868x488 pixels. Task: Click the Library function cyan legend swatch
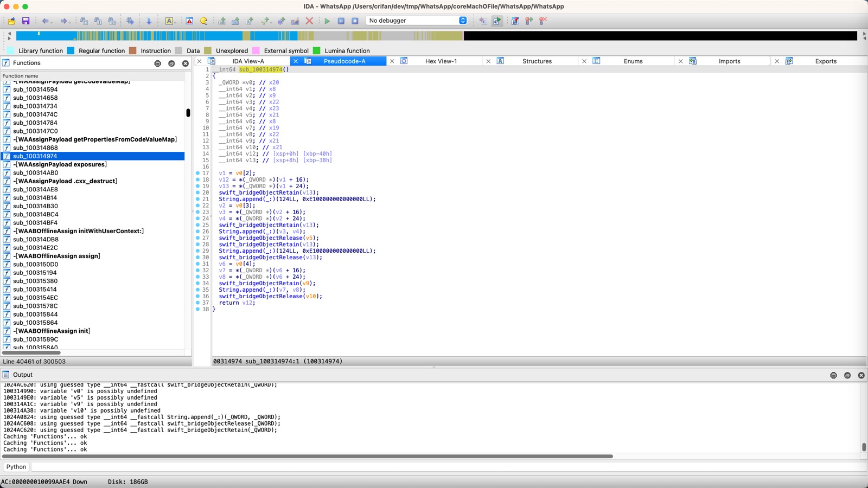[x=10, y=50]
